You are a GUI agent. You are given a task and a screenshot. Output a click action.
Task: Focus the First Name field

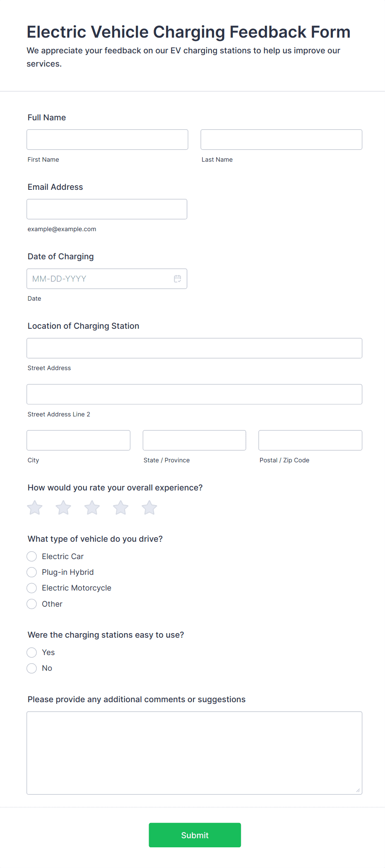point(107,139)
